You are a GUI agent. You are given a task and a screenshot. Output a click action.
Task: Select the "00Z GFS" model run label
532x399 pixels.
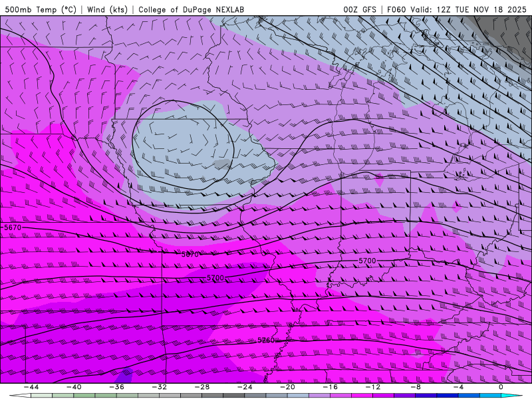360,9
